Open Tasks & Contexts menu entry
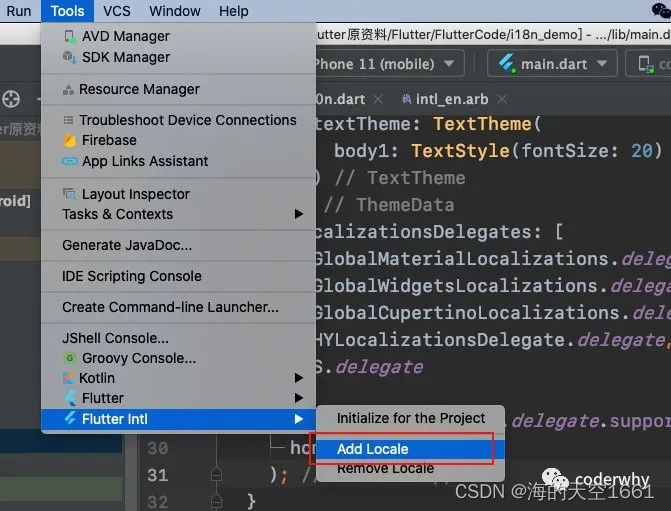 pos(178,214)
